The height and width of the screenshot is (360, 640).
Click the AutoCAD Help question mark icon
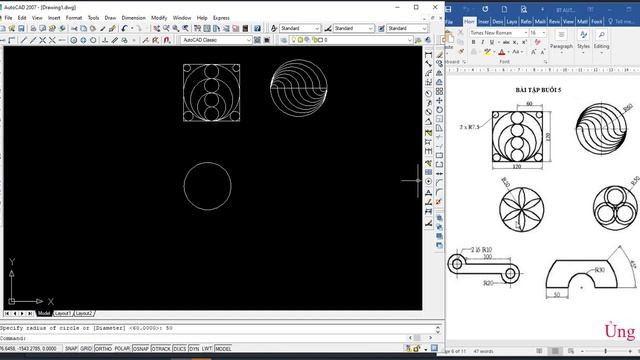(257, 29)
